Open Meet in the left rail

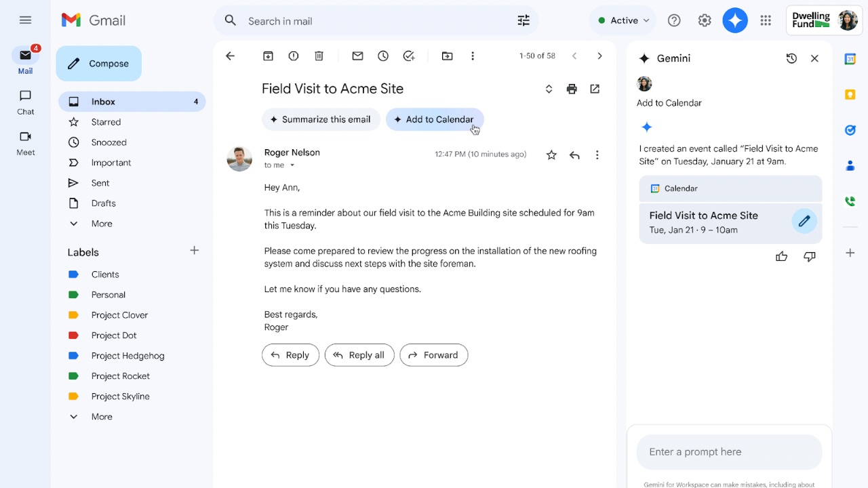pyautogui.click(x=26, y=143)
